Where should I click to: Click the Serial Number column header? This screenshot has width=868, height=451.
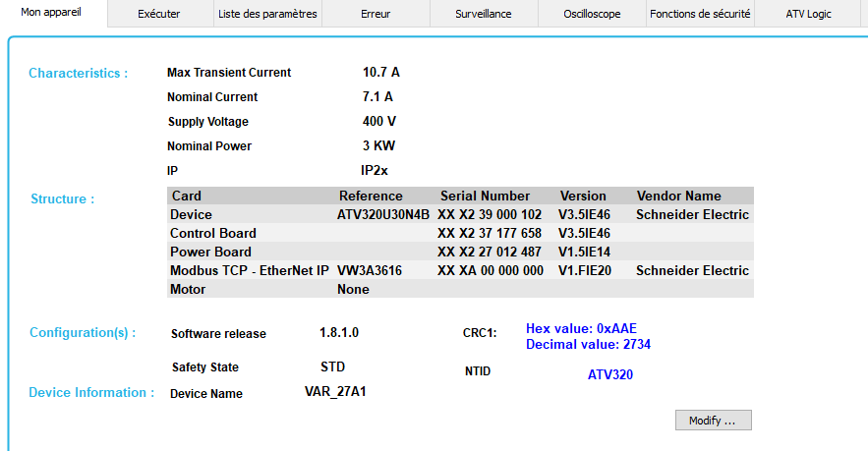click(x=485, y=196)
